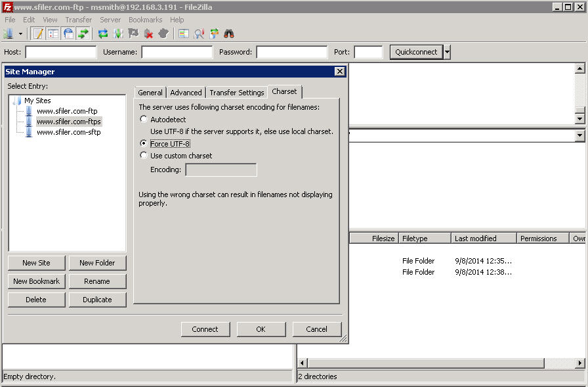
Task: Delete the selected site entry
Action: 36,300
